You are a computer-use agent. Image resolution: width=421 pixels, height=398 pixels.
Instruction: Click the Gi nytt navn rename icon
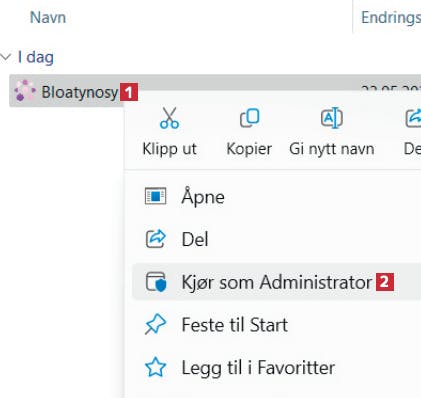332,118
